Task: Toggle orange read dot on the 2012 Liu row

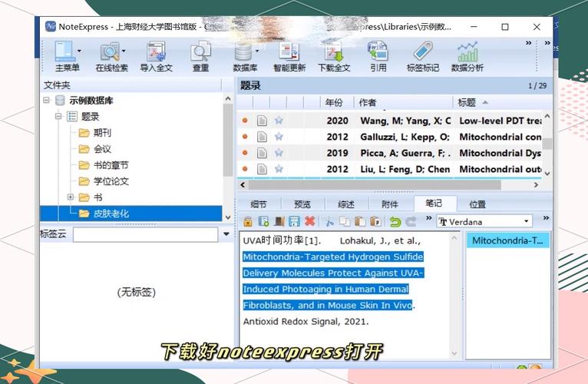Action: [x=245, y=169]
